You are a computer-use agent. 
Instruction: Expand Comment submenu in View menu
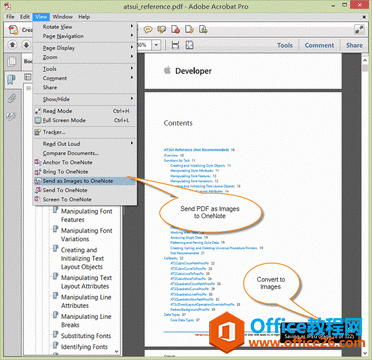pyautogui.click(x=85, y=78)
